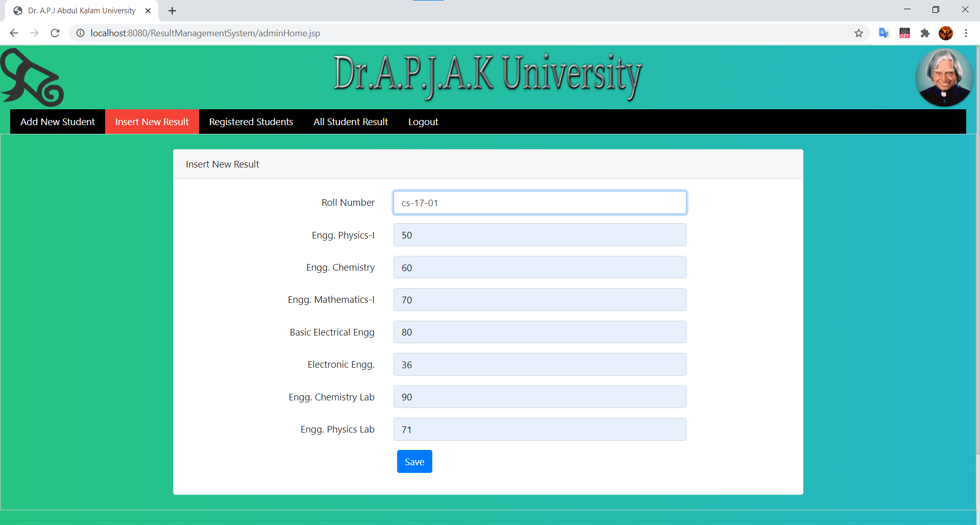Click the Roll Number label

coord(348,203)
